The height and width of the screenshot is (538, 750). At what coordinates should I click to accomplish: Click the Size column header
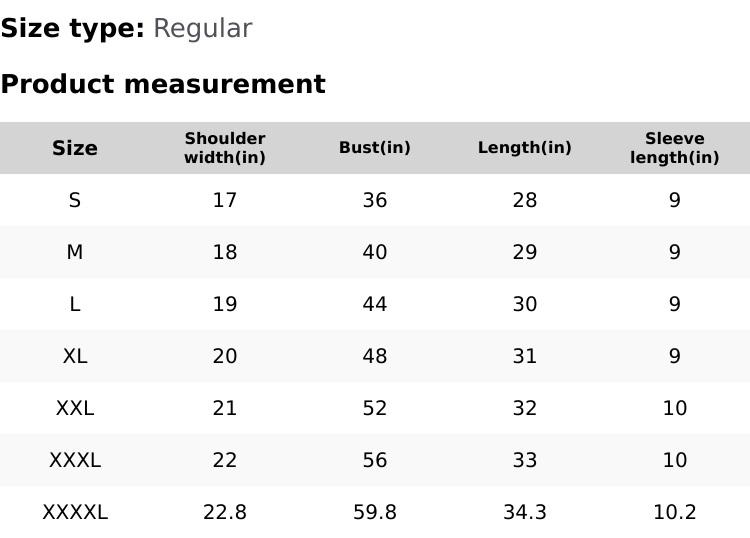tap(75, 148)
